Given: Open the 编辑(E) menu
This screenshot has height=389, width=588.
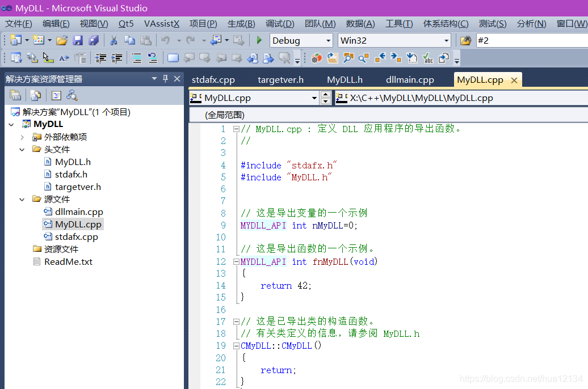Looking at the screenshot, I should pos(56,24).
